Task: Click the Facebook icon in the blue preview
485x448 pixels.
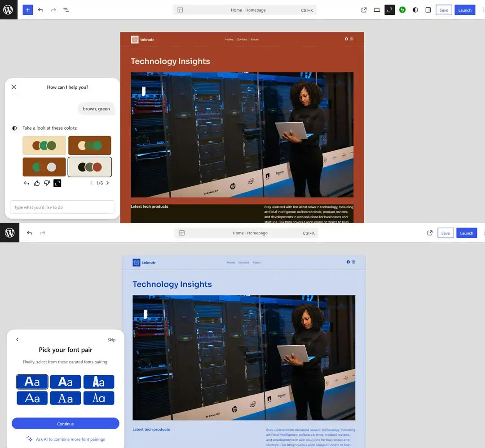Action: click(x=348, y=262)
